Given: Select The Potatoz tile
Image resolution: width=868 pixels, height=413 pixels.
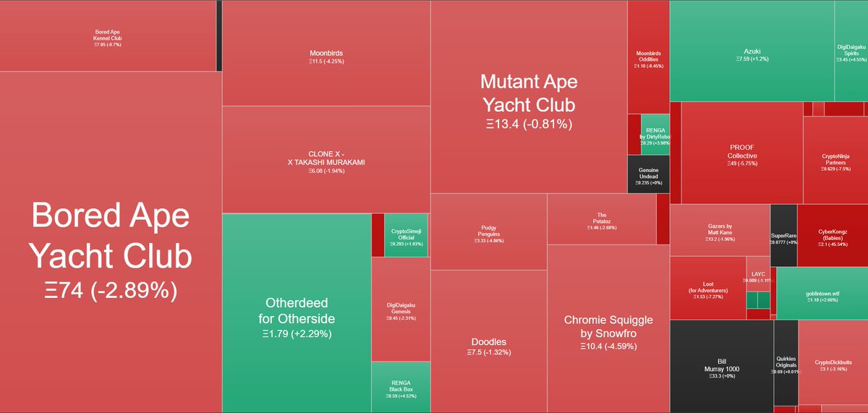Looking at the screenshot, I should point(602,219).
